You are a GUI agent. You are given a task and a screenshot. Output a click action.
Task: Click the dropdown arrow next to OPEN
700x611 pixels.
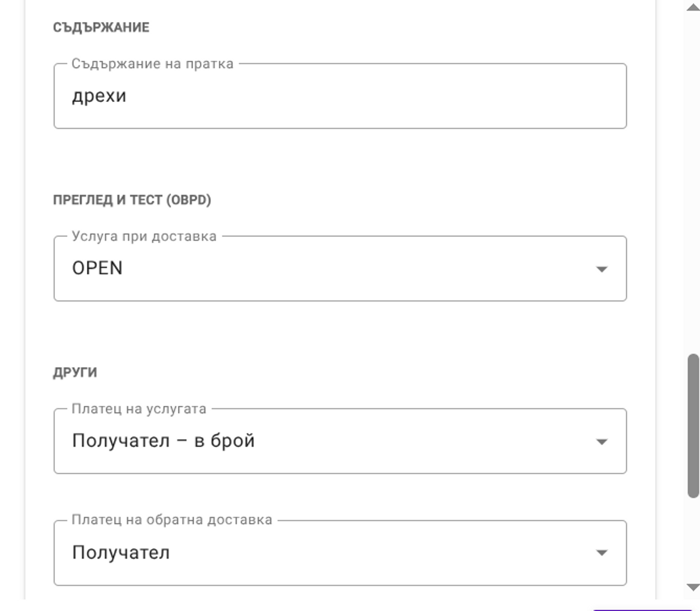(603, 269)
